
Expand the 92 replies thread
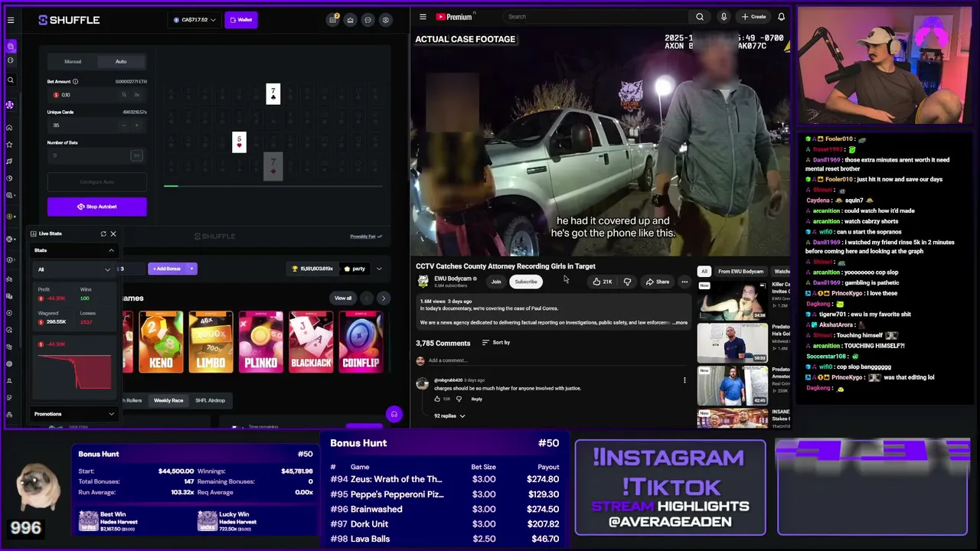(x=449, y=416)
